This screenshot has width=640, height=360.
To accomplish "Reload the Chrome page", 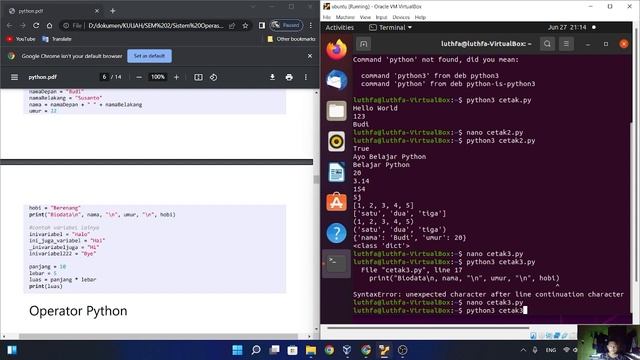I will coord(36,25).
